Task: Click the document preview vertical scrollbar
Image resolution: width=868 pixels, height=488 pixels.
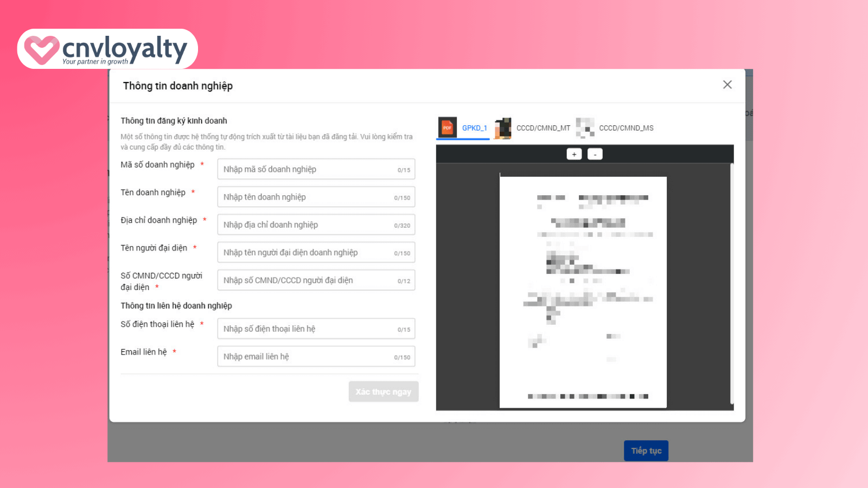Action: point(732,282)
